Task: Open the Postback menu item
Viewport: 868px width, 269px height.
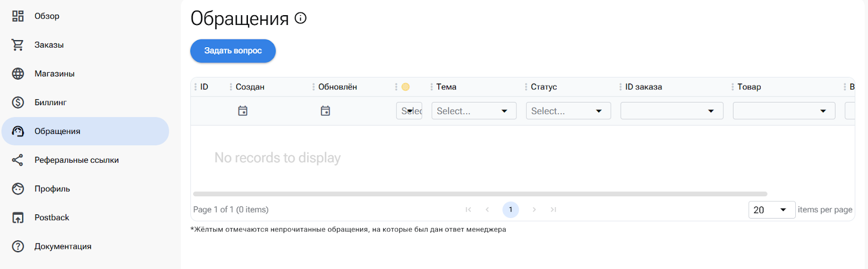Action: (52, 217)
